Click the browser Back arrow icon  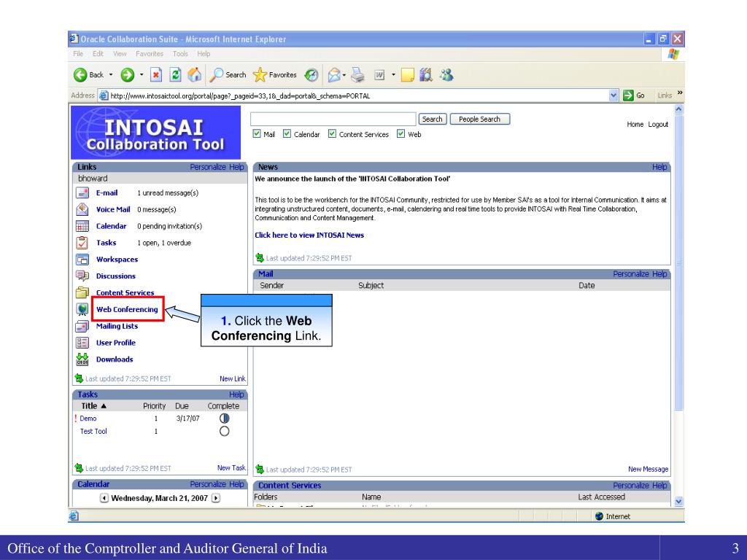click(x=80, y=75)
